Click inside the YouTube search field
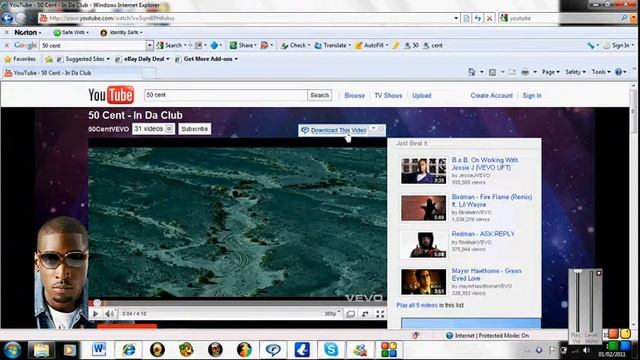This screenshot has width=640, height=360. pos(226,95)
